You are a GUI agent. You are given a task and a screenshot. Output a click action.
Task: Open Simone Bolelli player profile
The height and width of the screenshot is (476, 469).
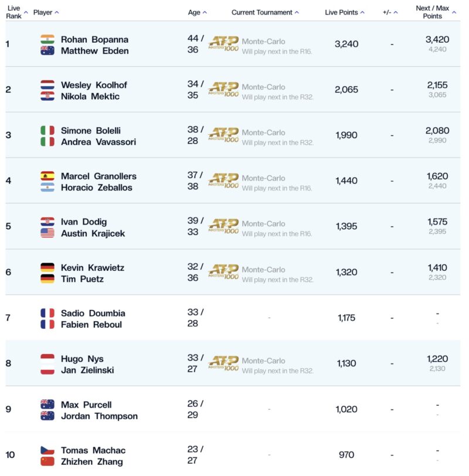click(x=90, y=131)
